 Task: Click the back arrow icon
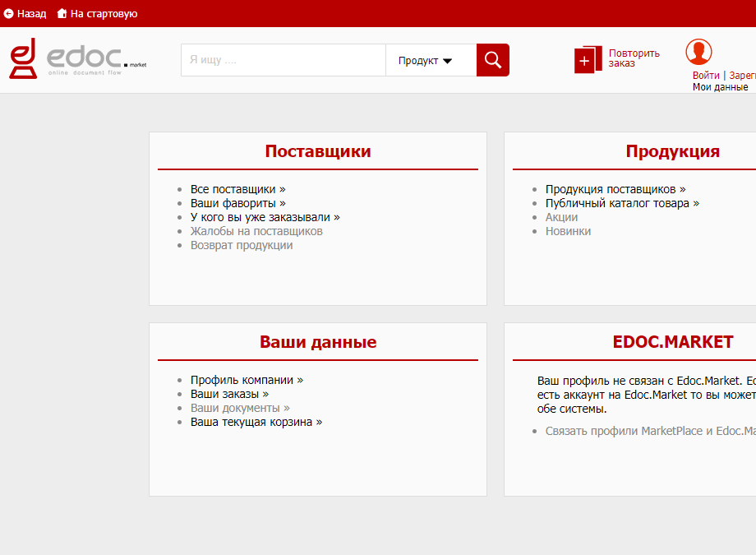pos(9,14)
